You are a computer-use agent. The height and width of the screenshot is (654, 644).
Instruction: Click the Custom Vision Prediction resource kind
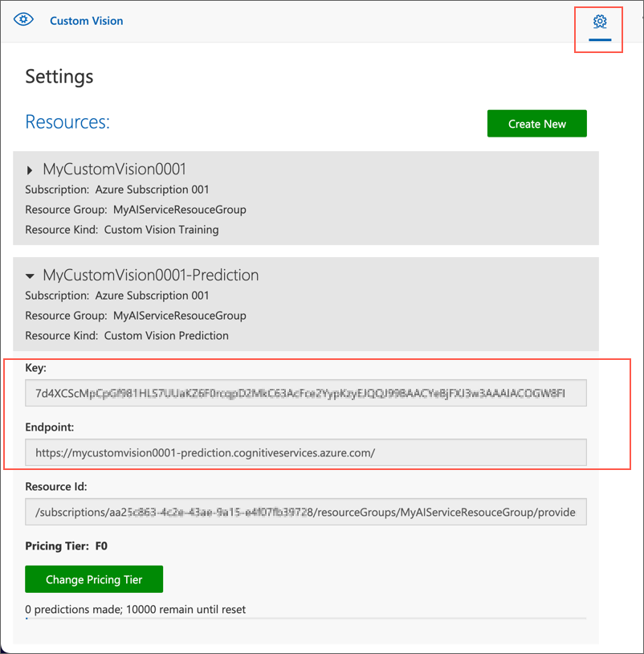(x=166, y=336)
